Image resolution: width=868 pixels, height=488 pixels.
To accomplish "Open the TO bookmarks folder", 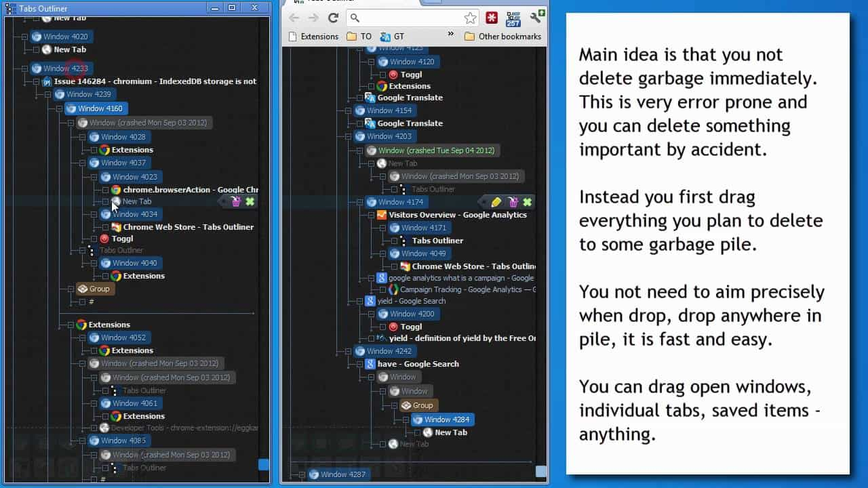I will pos(359,37).
